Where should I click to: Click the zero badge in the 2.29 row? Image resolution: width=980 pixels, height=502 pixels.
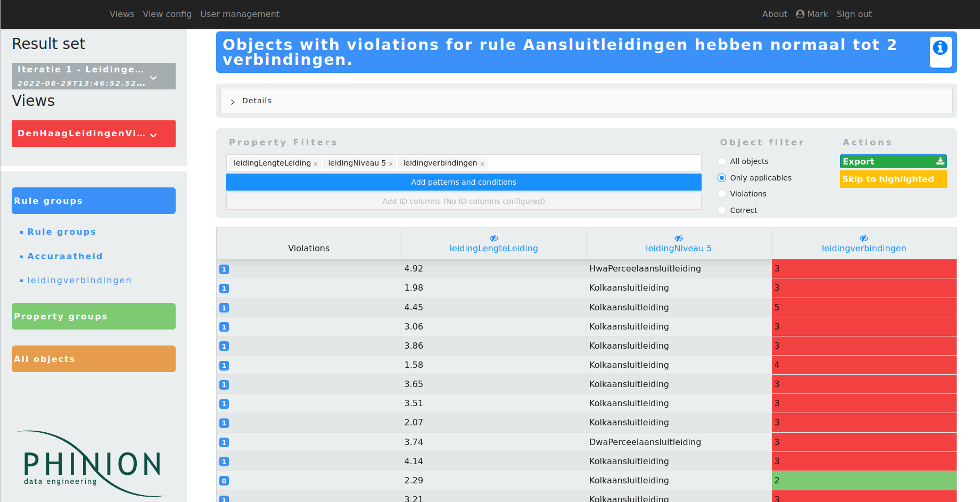(224, 481)
